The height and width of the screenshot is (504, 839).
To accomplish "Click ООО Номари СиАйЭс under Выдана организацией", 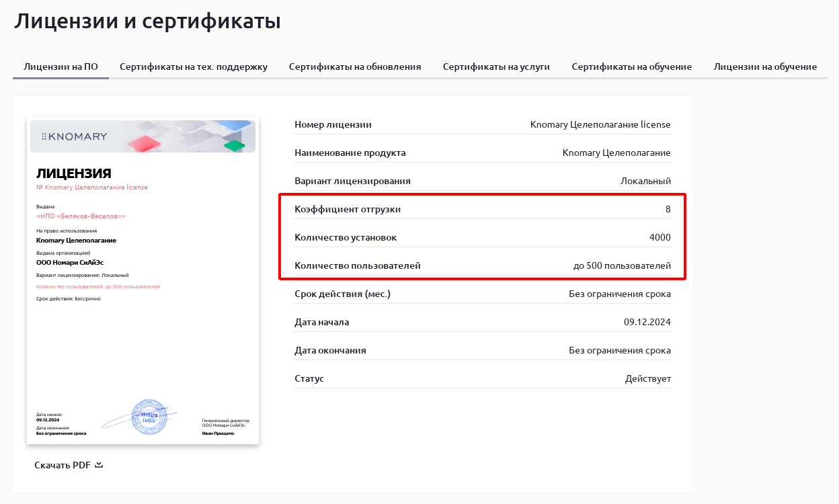I will click(70, 263).
